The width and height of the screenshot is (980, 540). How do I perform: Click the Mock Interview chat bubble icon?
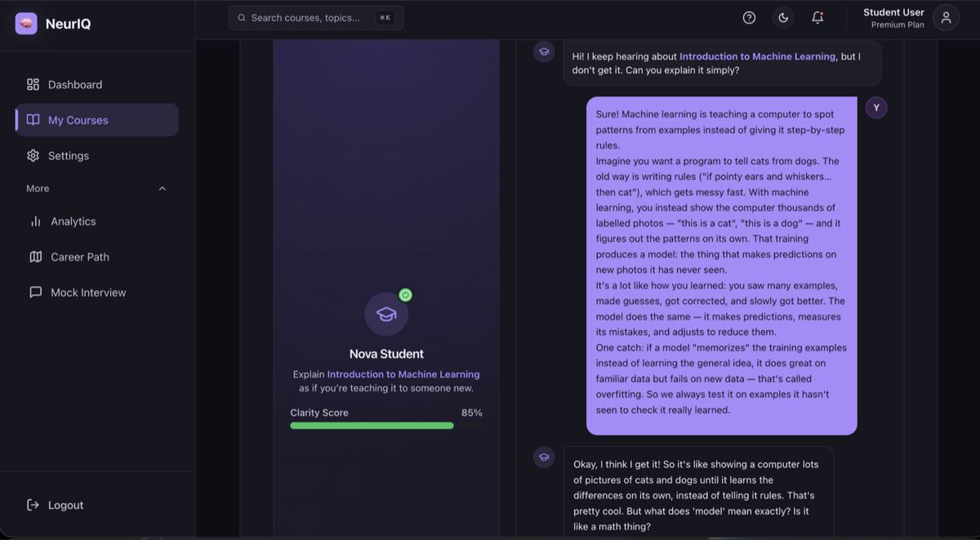(36, 292)
